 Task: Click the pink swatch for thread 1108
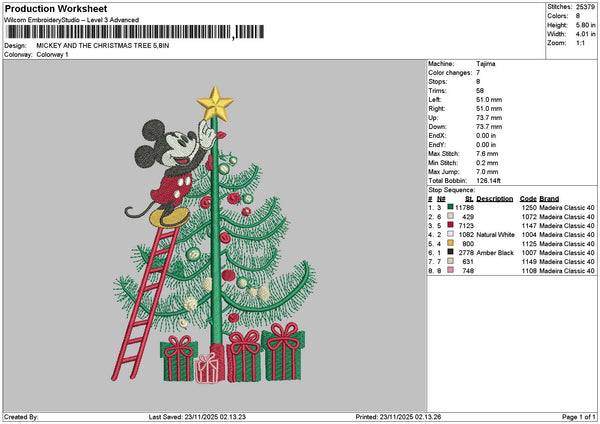click(x=450, y=270)
